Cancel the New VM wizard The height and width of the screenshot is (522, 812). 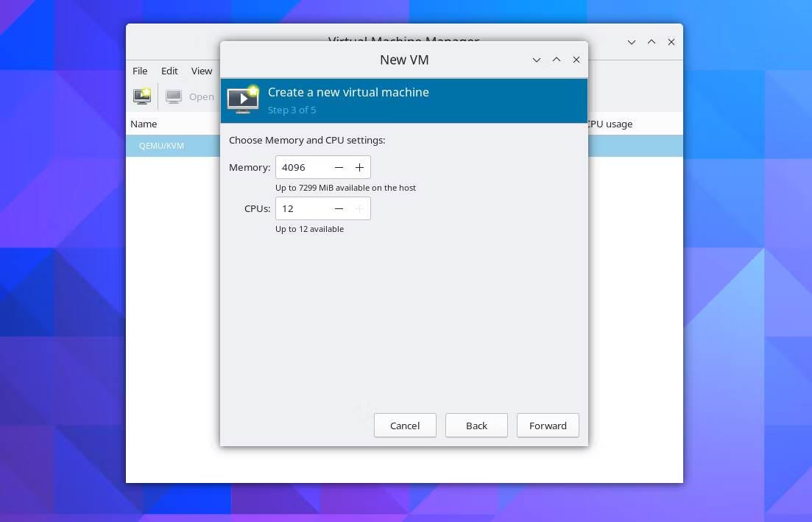(x=405, y=425)
